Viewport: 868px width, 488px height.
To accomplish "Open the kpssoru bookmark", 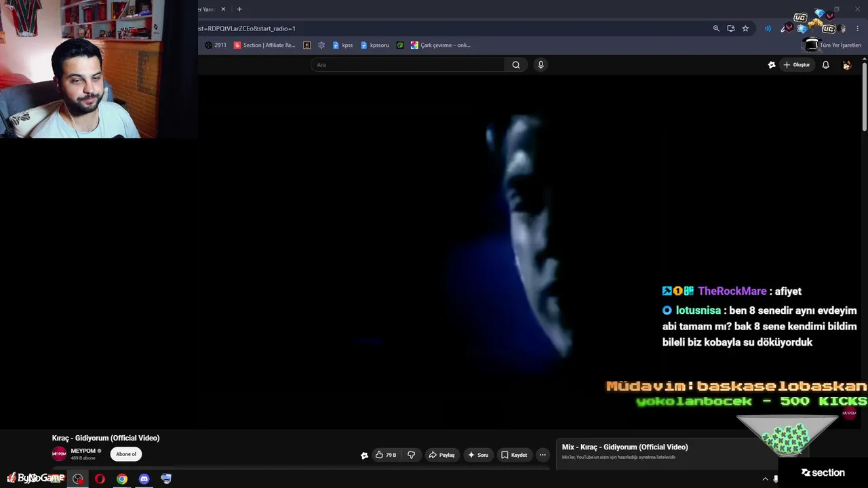I will 375,45.
